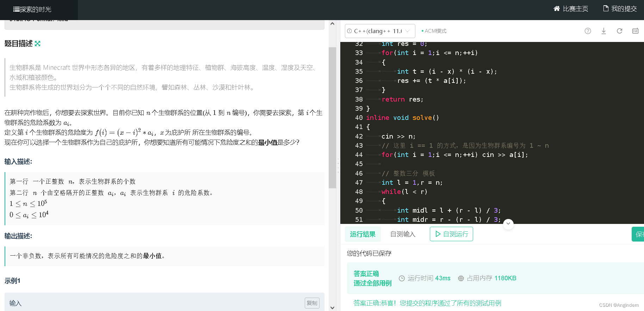The width and height of the screenshot is (644, 311).
Task: Click the reset code refresh icon
Action: tap(619, 31)
